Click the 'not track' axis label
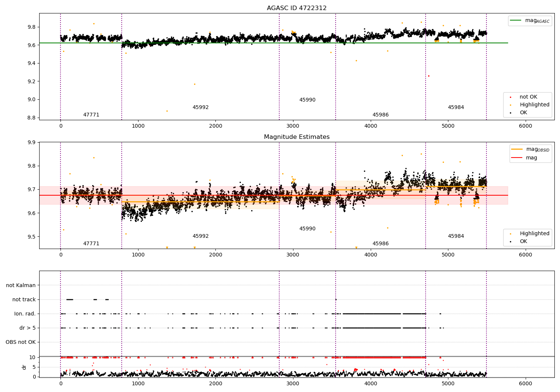The height and width of the screenshot is (392, 560). point(24,299)
